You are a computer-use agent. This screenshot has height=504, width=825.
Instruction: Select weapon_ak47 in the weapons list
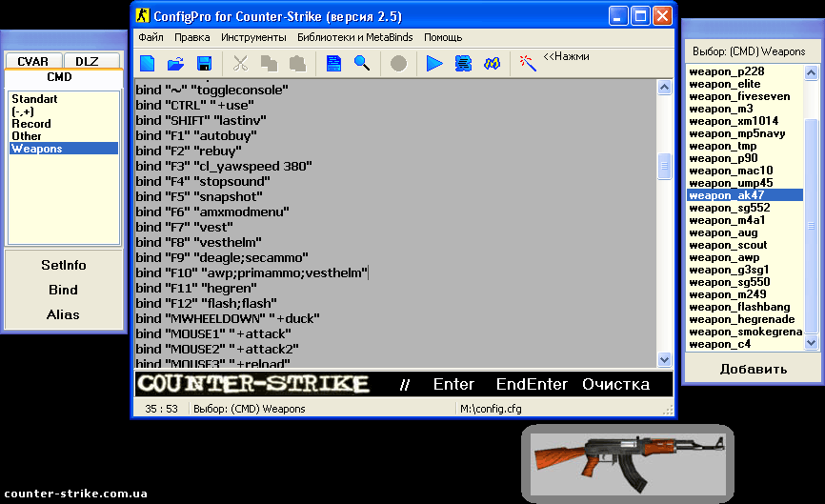coord(744,195)
